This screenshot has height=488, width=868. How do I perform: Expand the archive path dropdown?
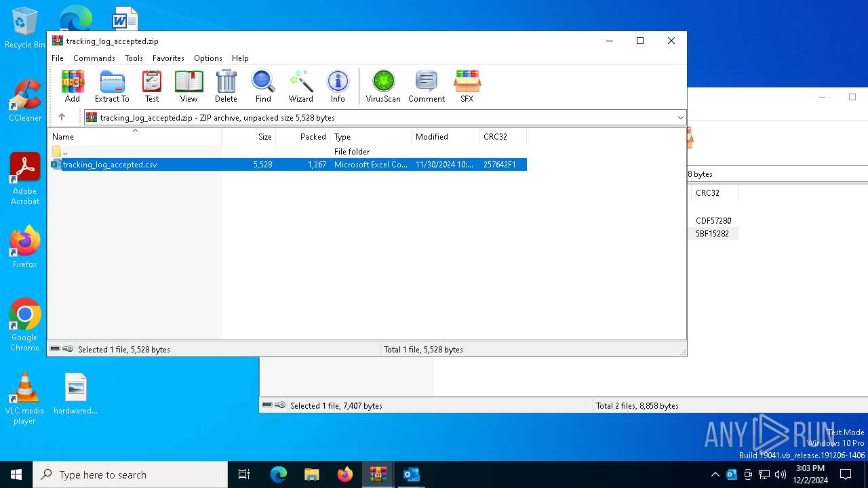(x=680, y=118)
